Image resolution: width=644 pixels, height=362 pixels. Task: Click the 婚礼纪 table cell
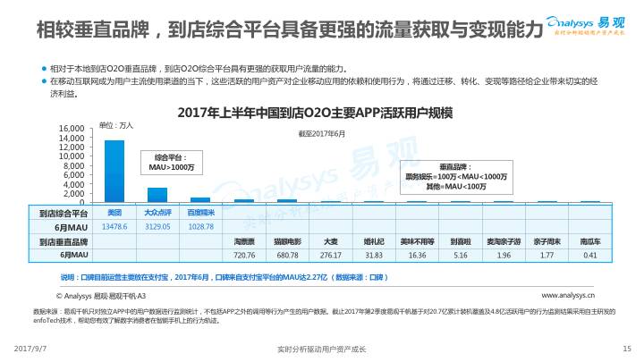(374, 241)
